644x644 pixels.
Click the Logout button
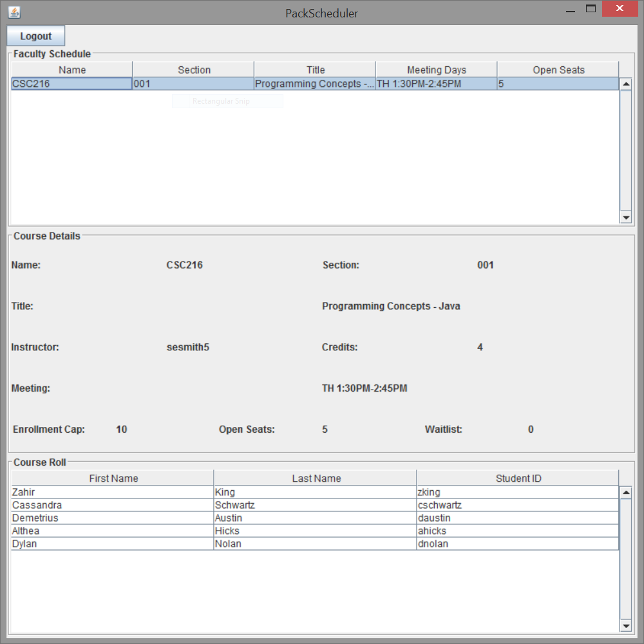click(35, 35)
